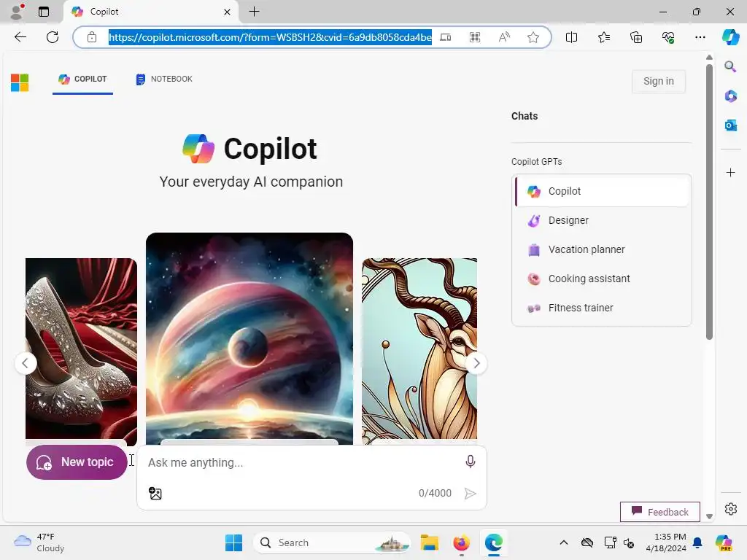Click the taskbar Search box

pos(332,542)
